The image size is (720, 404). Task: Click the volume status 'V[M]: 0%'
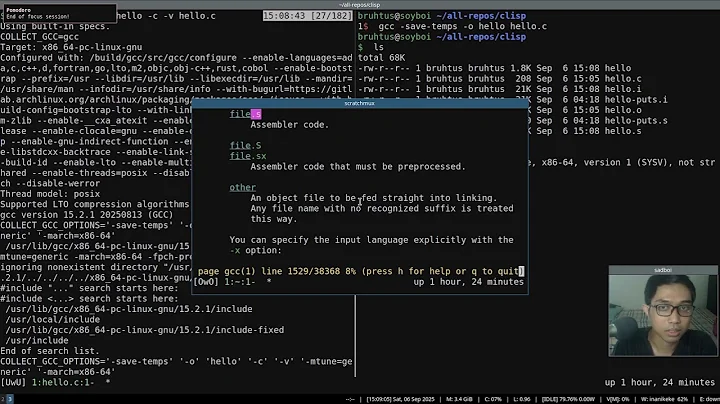618,399
